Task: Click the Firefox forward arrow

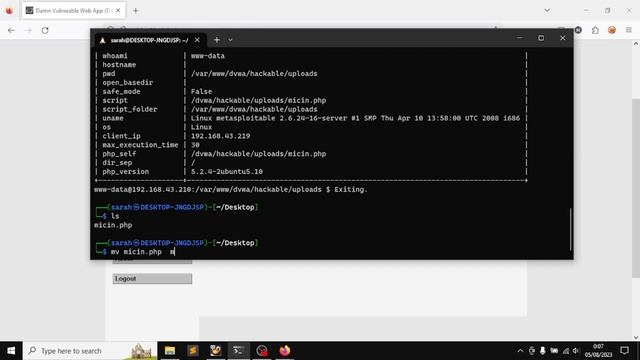Action: point(28,30)
